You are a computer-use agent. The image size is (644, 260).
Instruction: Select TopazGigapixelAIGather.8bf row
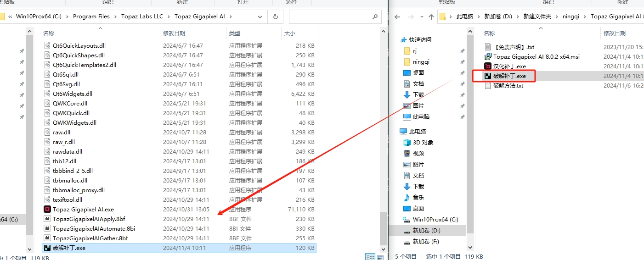pos(179,238)
